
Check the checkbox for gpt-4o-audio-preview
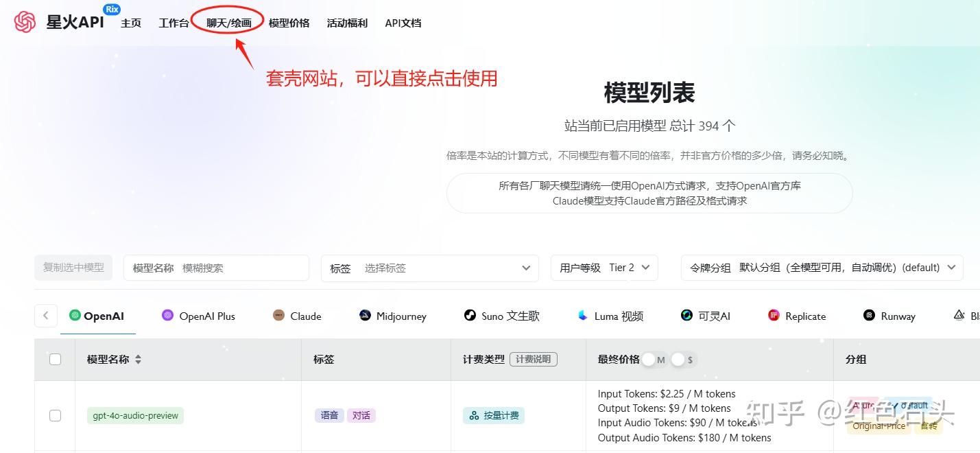pyautogui.click(x=55, y=415)
